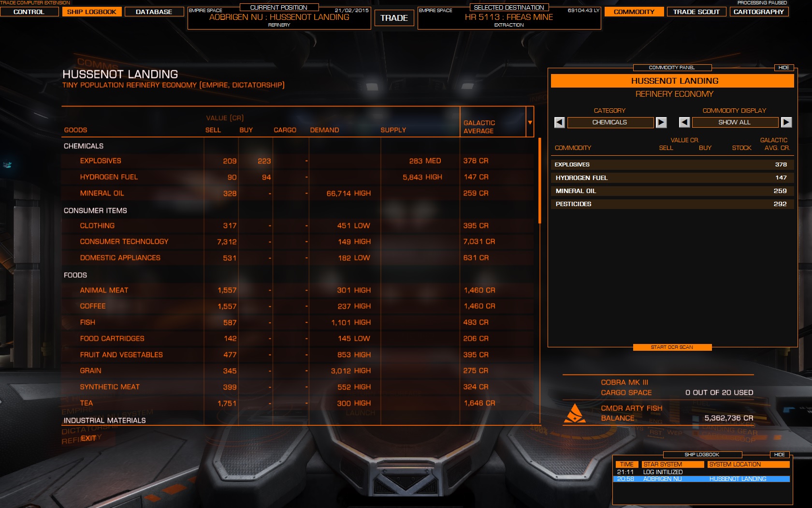
Task: Click the Star System logbook column header
Action: (673, 464)
